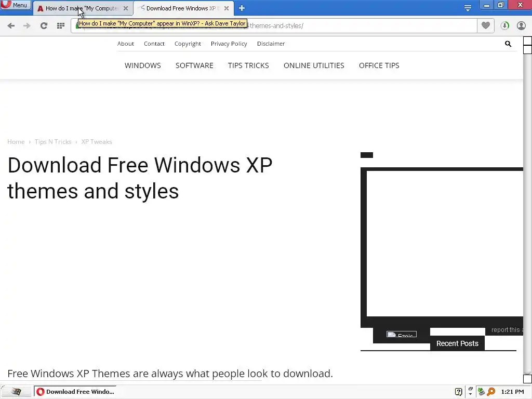Click the green network tray icon

481,392
